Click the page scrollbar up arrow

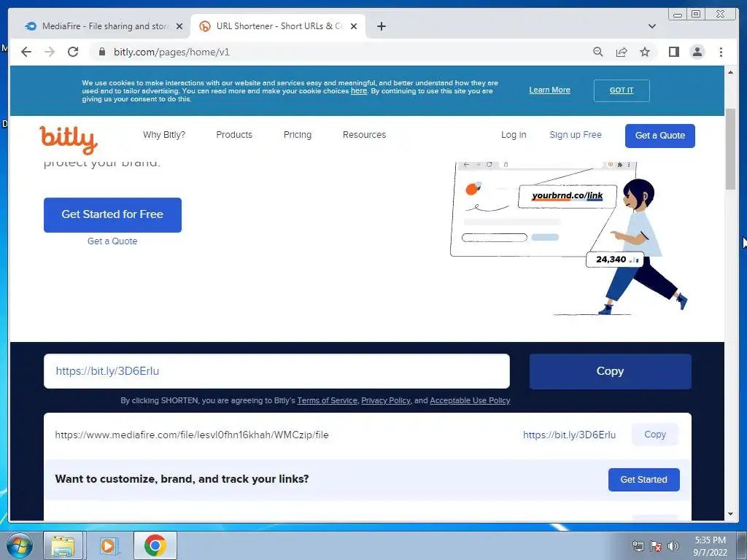pyautogui.click(x=730, y=72)
